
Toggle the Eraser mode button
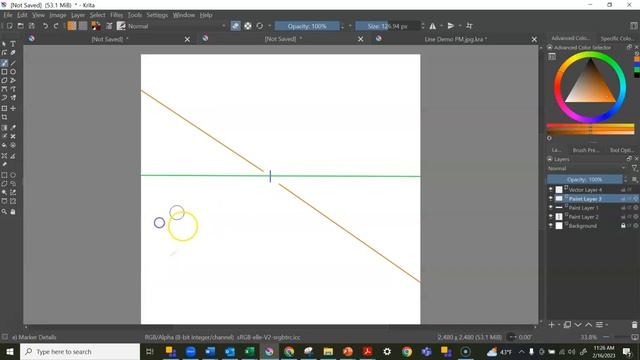(x=236, y=26)
